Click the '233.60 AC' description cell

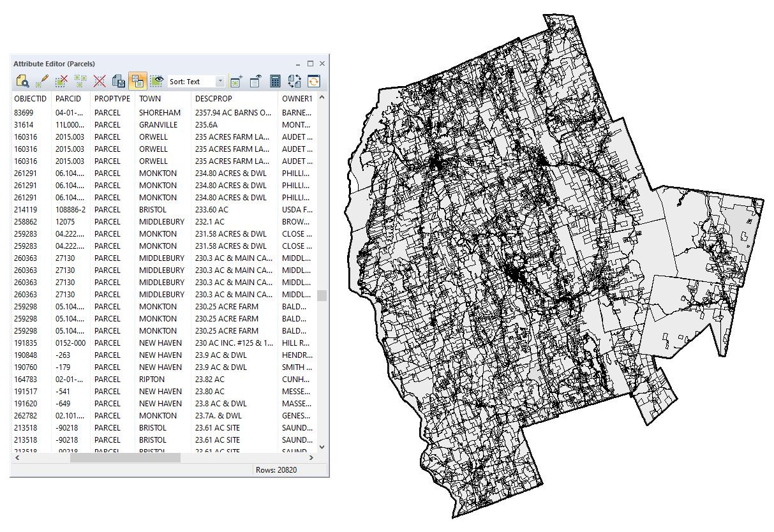click(x=211, y=210)
